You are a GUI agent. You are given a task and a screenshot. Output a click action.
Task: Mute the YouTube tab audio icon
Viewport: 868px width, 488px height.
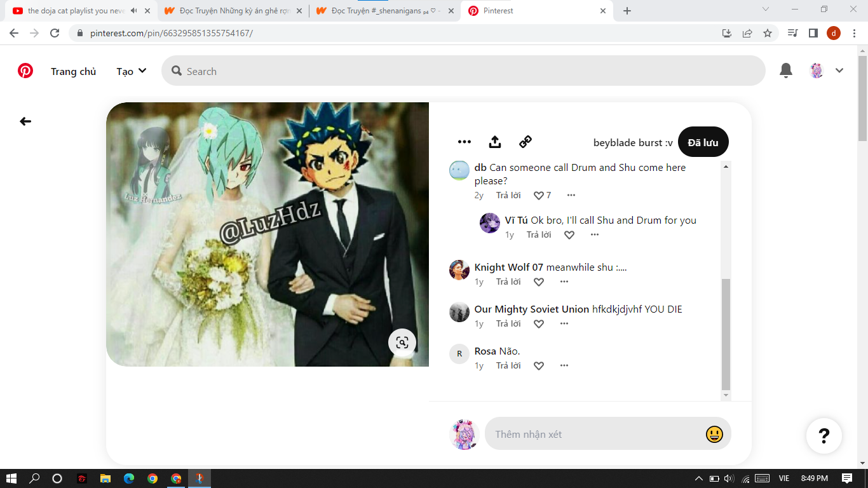tap(134, 11)
